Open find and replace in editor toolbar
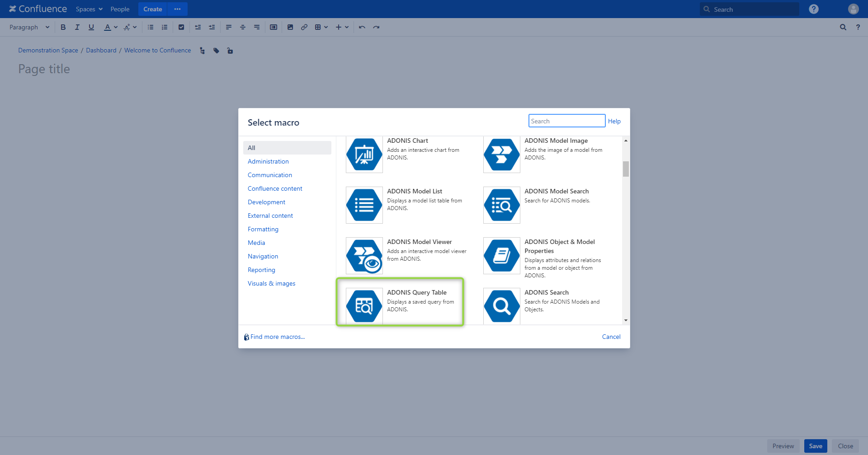This screenshot has width=868, height=455. (843, 27)
